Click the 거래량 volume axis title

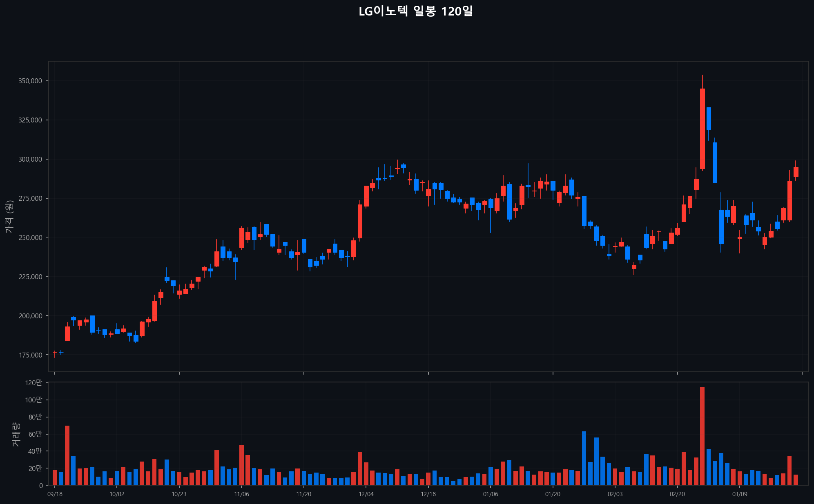16,434
